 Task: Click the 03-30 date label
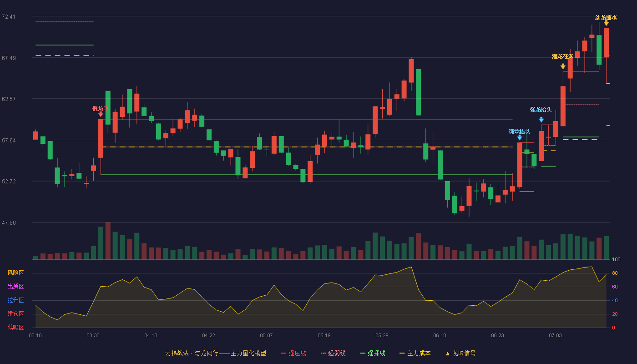tap(93, 335)
